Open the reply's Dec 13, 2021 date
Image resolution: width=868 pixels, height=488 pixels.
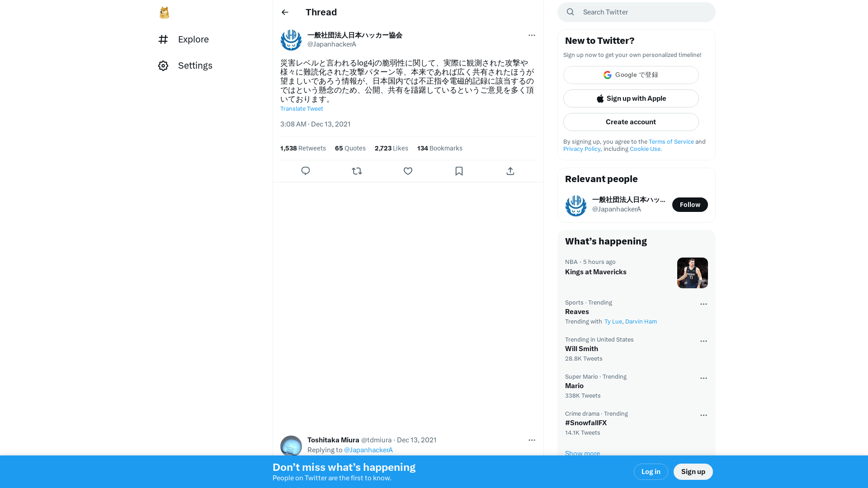point(416,440)
